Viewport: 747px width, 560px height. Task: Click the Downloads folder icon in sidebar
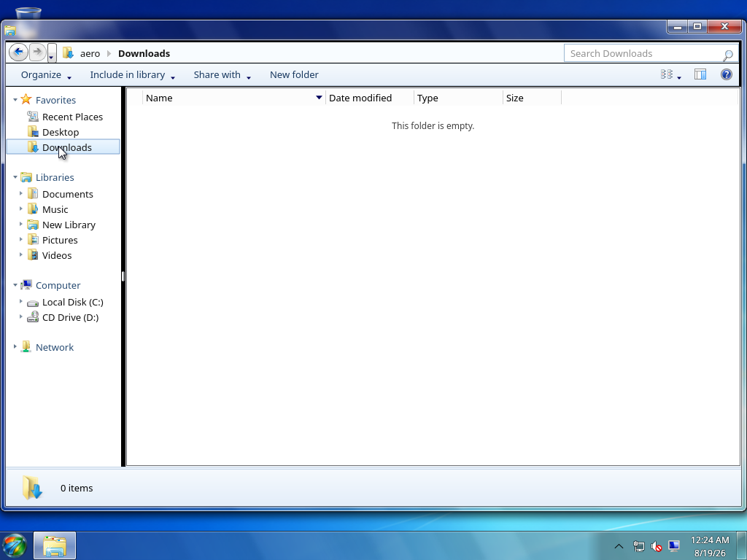click(x=33, y=147)
